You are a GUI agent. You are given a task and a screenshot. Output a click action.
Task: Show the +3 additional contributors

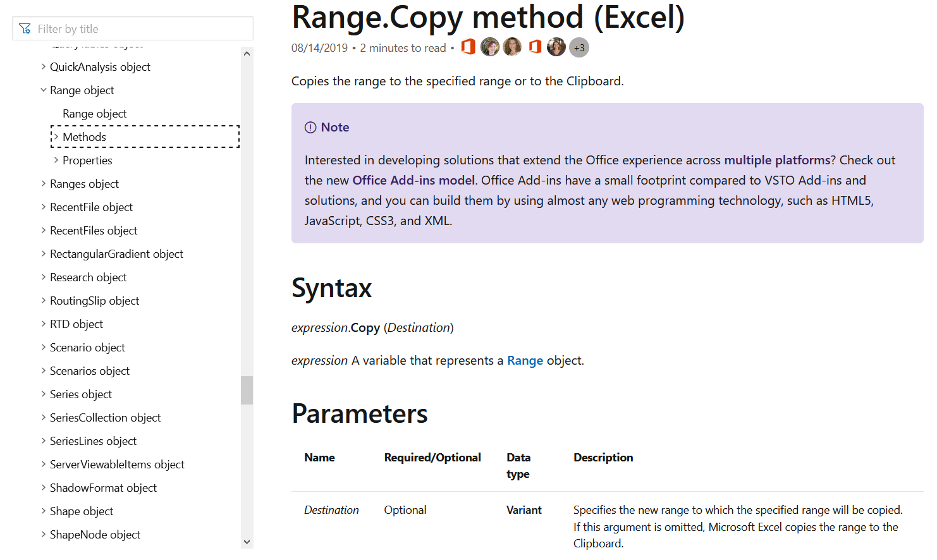pos(579,47)
